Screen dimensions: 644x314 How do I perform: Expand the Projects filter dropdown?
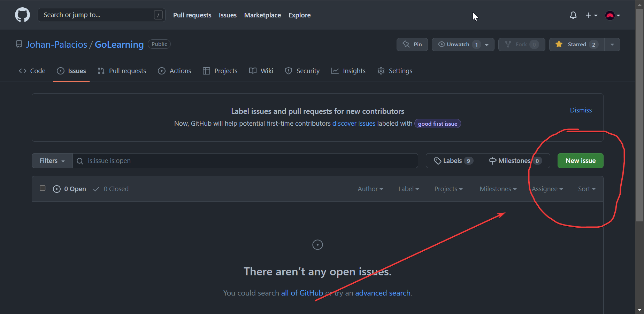[x=449, y=189]
